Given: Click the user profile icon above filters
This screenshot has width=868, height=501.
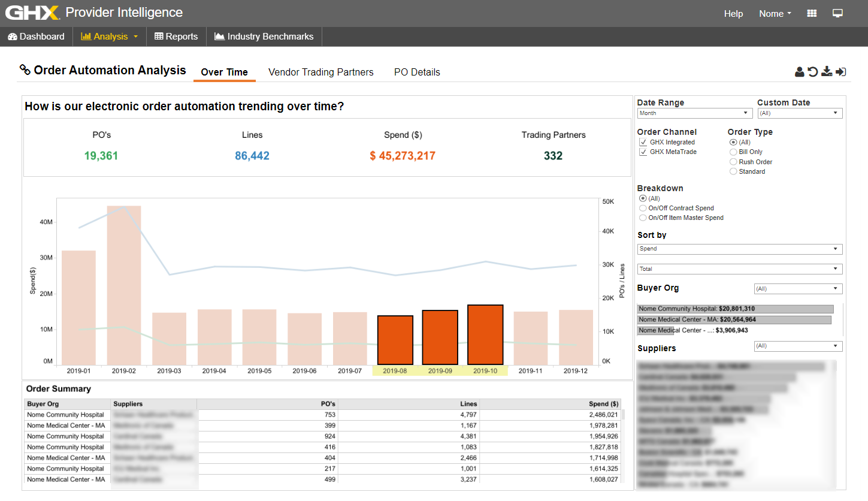Looking at the screenshot, I should click(x=799, y=72).
